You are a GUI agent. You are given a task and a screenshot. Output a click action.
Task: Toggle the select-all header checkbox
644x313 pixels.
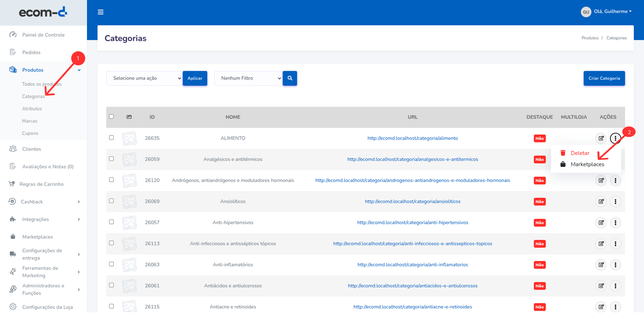point(111,117)
